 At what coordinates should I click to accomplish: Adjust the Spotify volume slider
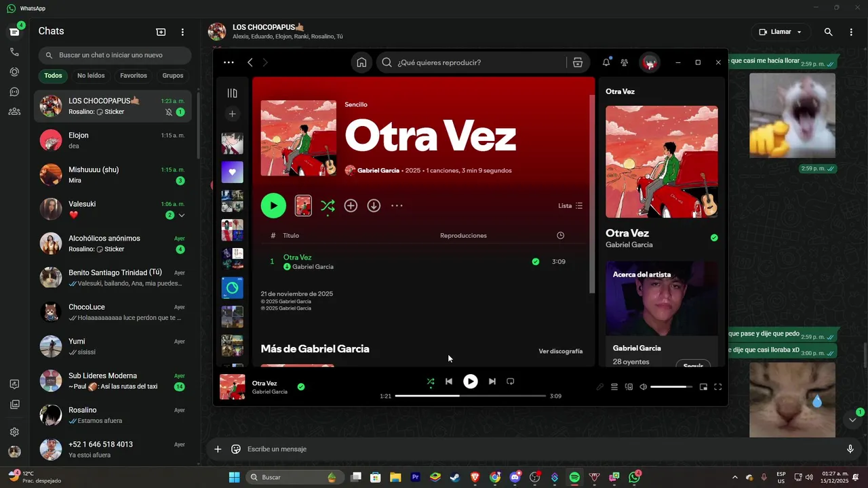coord(671,387)
